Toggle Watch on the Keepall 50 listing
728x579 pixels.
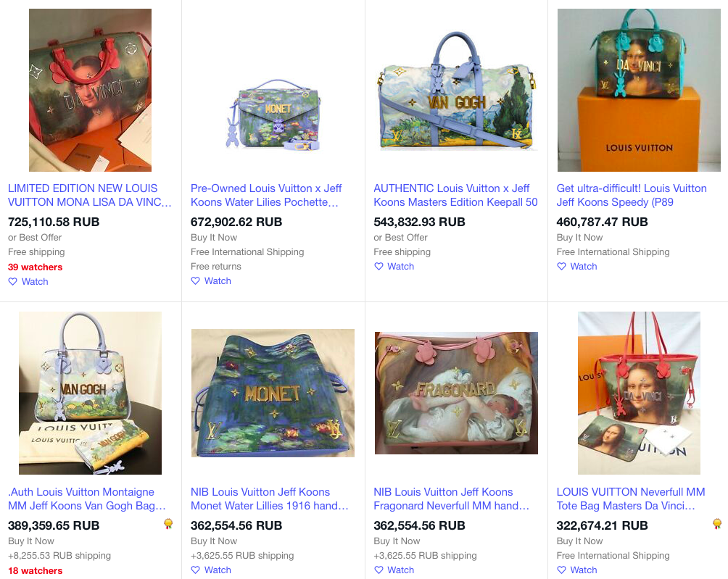pyautogui.click(x=394, y=266)
